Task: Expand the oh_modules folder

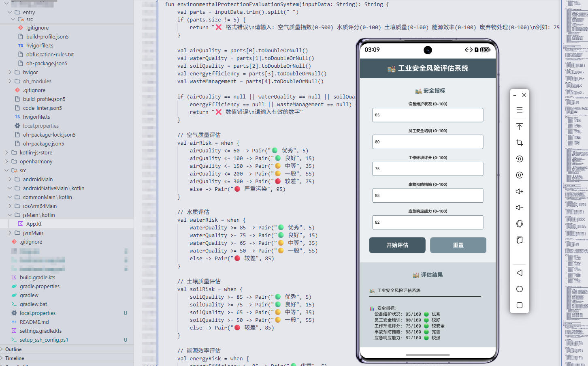Action: point(10,81)
